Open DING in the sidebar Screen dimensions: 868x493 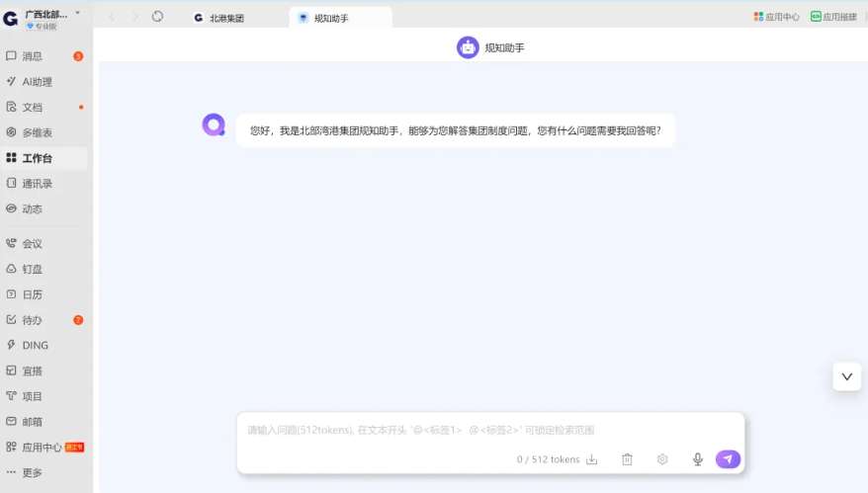[35, 346]
